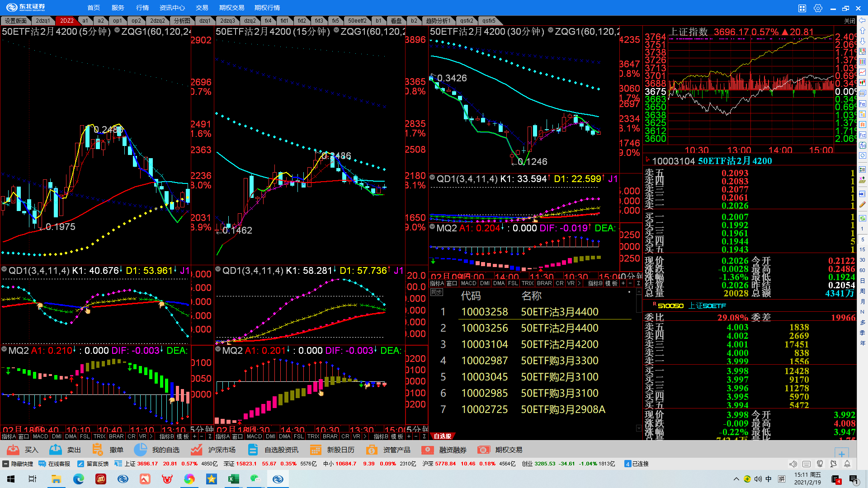Open 撤单 cancel order icon
The height and width of the screenshot is (488, 868).
(x=97, y=450)
